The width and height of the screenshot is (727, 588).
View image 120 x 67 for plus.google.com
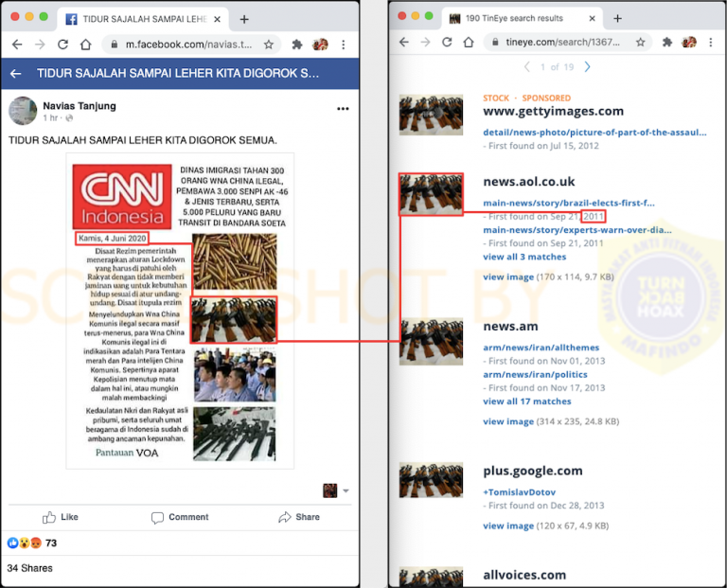tap(508, 526)
